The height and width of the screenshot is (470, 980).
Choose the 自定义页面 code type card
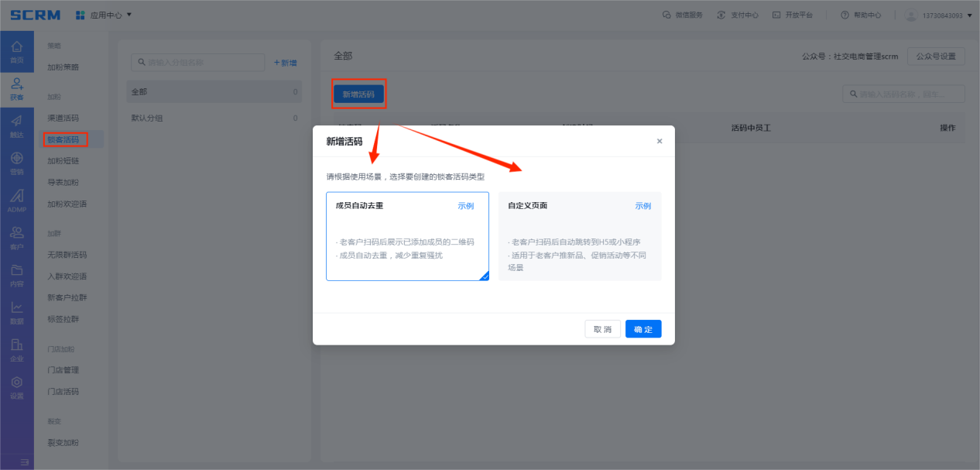pyautogui.click(x=579, y=236)
